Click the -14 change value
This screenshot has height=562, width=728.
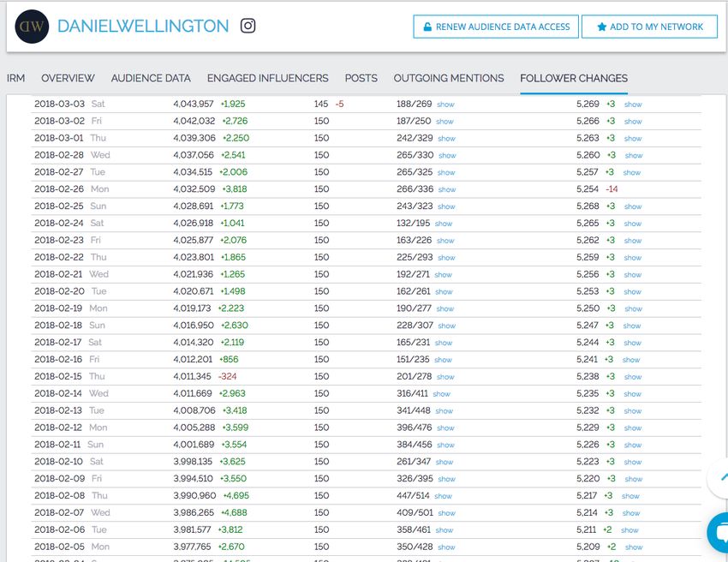pos(612,189)
